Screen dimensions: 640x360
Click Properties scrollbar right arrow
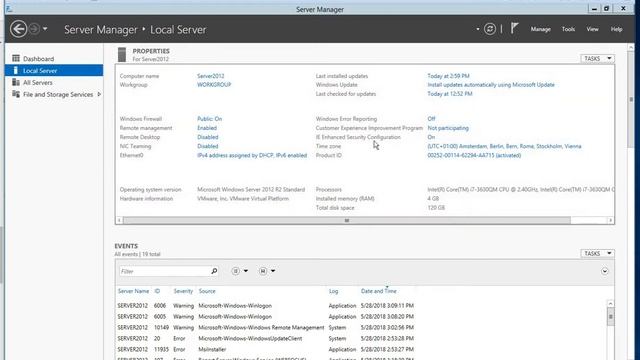point(611,220)
